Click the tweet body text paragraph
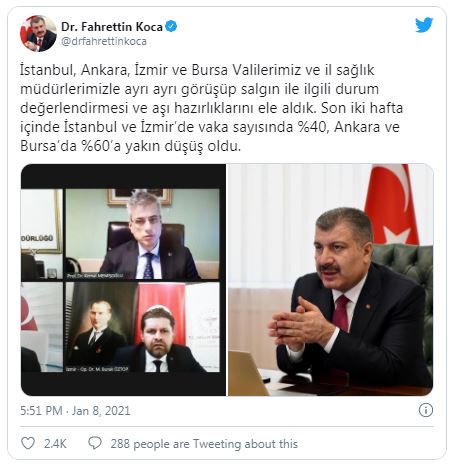 pyautogui.click(x=212, y=108)
